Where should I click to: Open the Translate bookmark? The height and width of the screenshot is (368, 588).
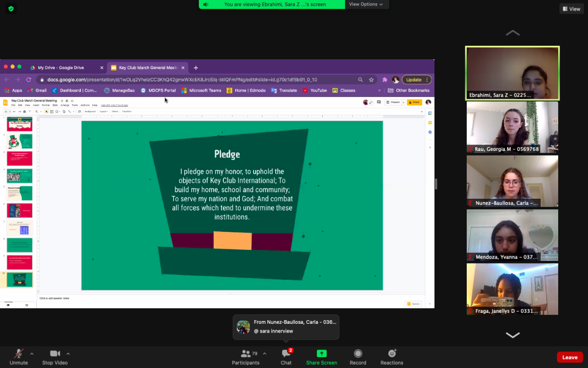pyautogui.click(x=284, y=91)
